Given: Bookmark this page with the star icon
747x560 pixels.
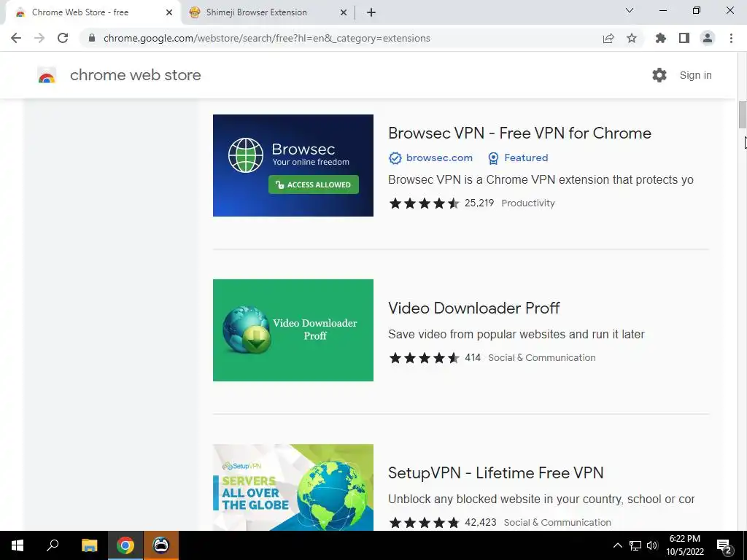Looking at the screenshot, I should click(632, 38).
